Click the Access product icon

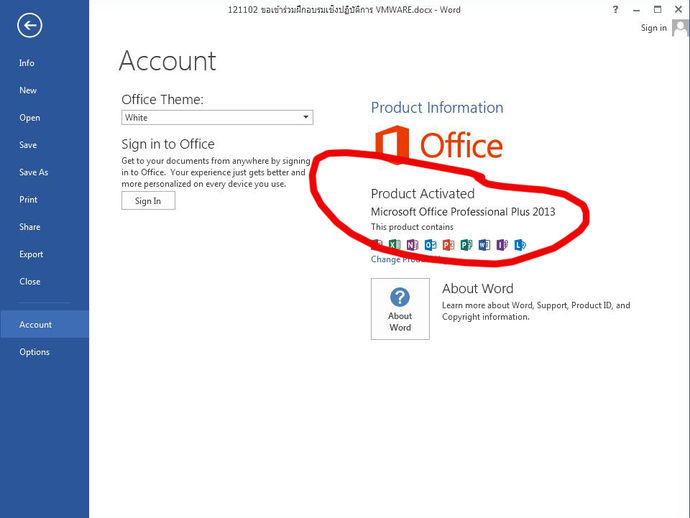pos(377,244)
